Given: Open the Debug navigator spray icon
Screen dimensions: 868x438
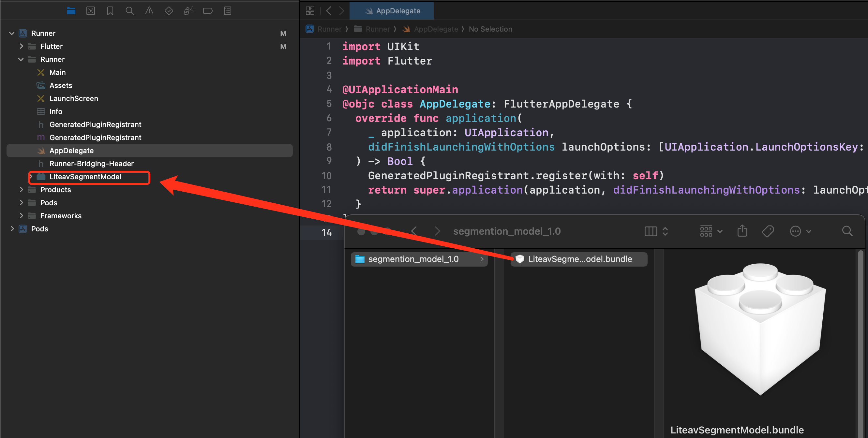Looking at the screenshot, I should pyautogui.click(x=188, y=11).
